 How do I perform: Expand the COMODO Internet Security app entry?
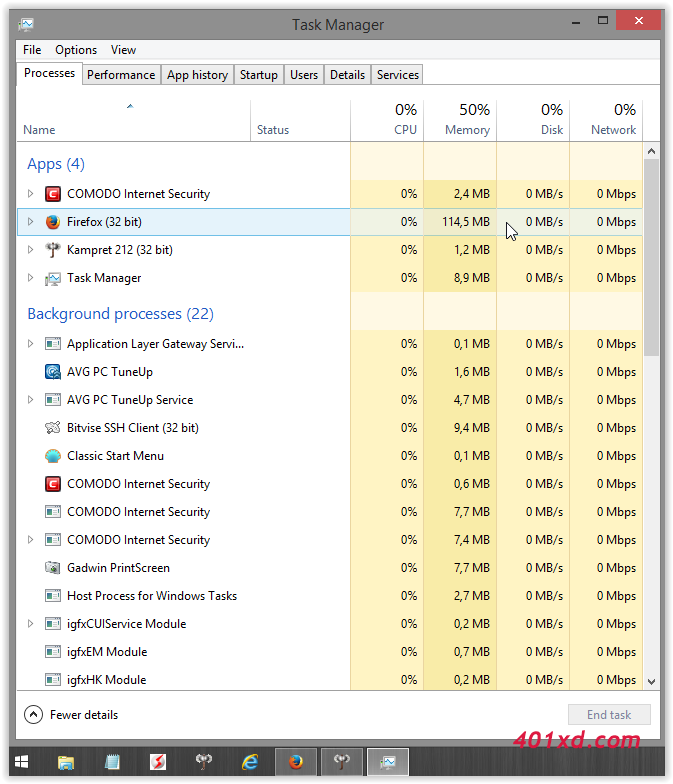(30, 194)
